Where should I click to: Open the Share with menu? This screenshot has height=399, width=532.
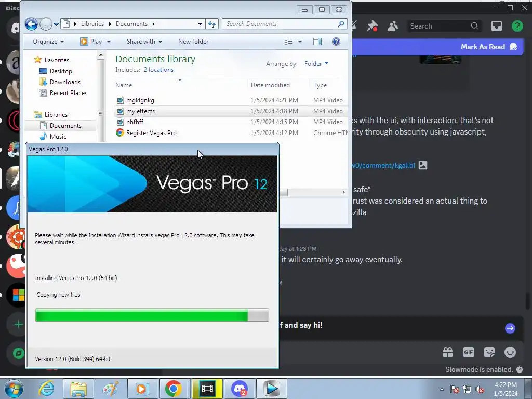(144, 42)
